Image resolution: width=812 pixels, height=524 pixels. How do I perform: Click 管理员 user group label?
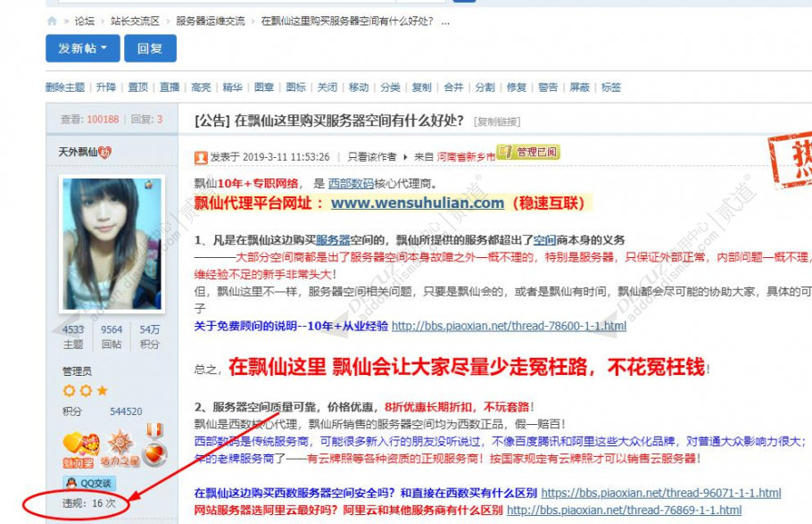tap(77, 371)
